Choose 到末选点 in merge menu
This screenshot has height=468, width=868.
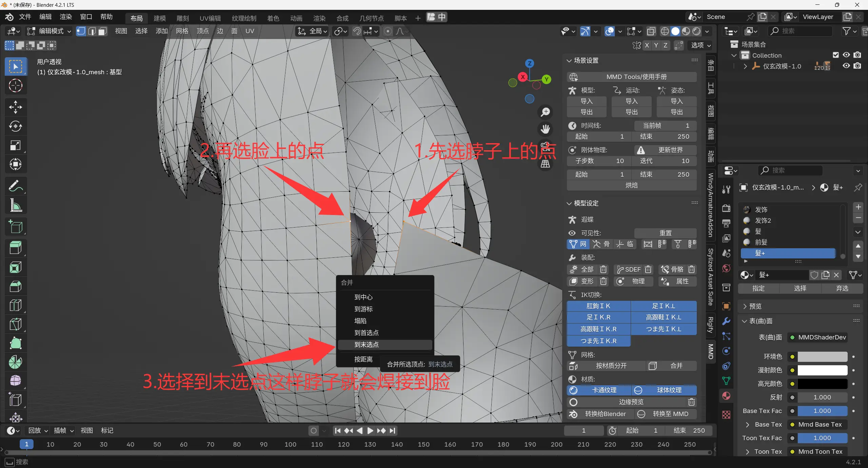click(x=367, y=345)
